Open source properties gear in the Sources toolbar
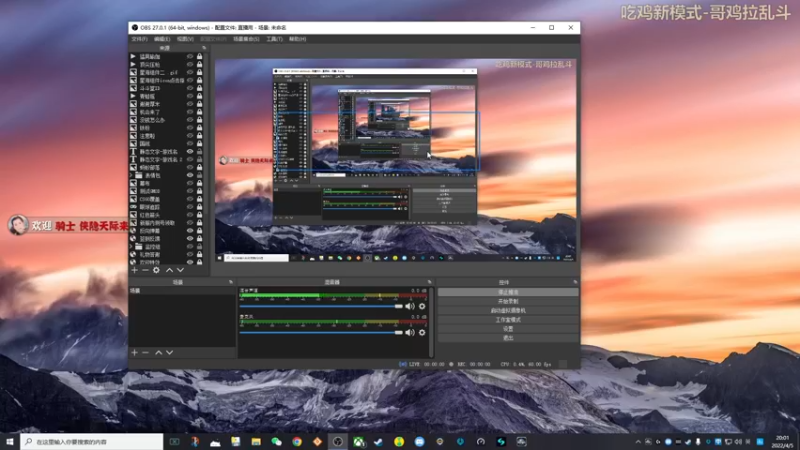The width and height of the screenshot is (800, 450). (156, 270)
